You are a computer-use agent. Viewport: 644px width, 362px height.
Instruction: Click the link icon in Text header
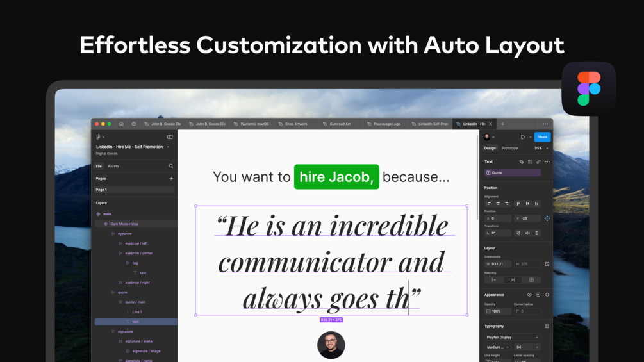click(538, 161)
